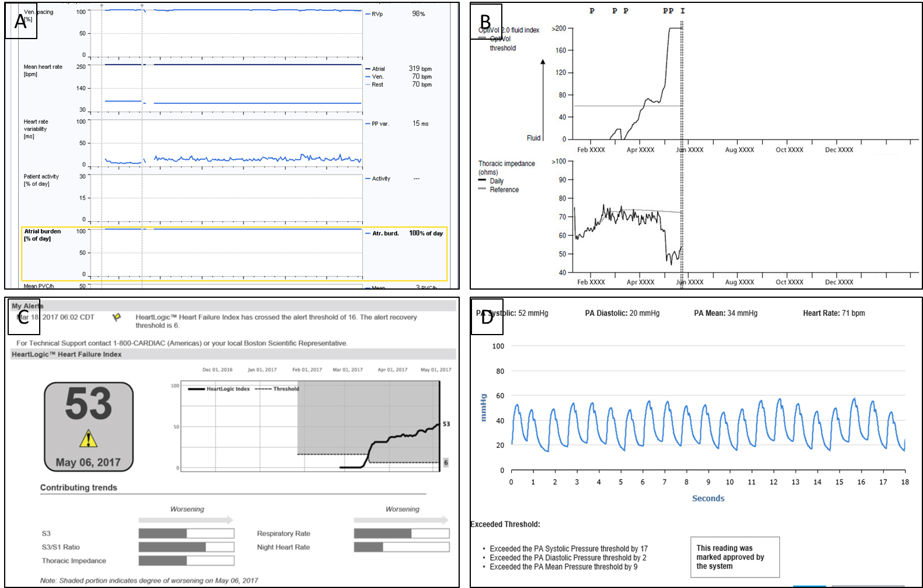Select the panel B label box

click(486, 22)
